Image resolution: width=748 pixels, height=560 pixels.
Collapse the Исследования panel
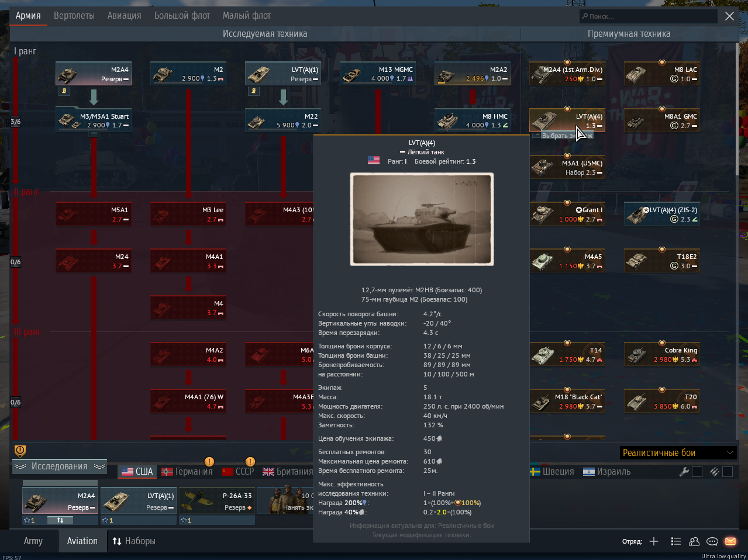(60, 466)
